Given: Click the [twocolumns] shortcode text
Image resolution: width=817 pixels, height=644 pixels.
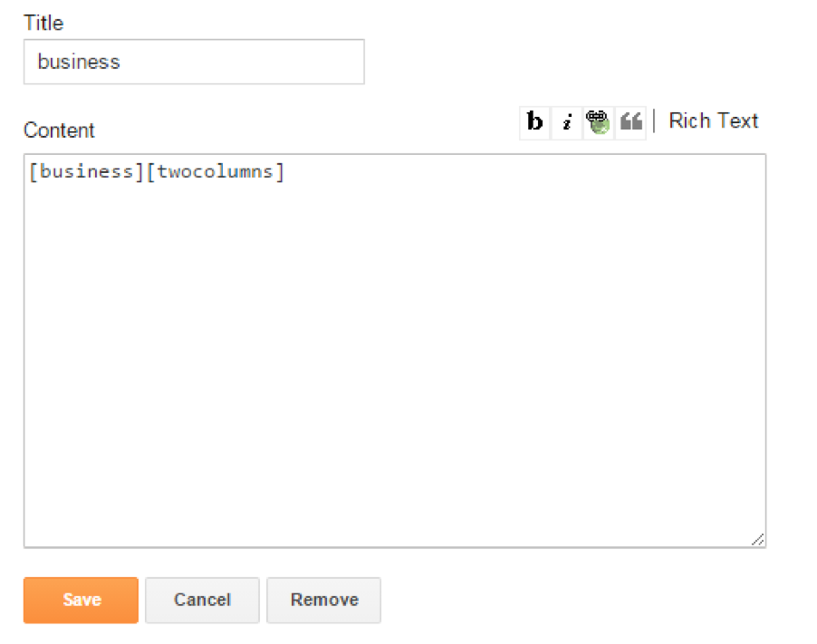Looking at the screenshot, I should [215, 171].
